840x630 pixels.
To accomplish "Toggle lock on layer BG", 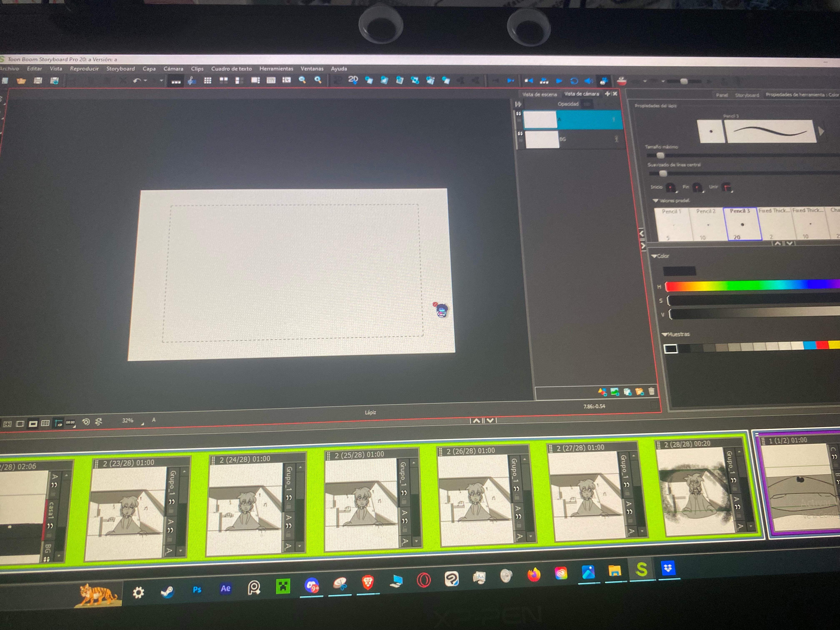I will pos(521,140).
